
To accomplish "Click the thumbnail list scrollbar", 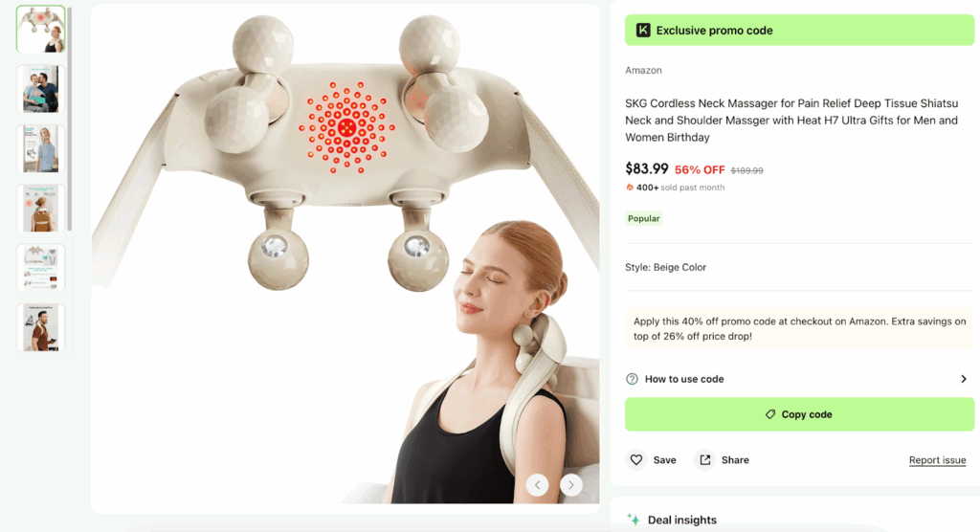I will 70,115.
